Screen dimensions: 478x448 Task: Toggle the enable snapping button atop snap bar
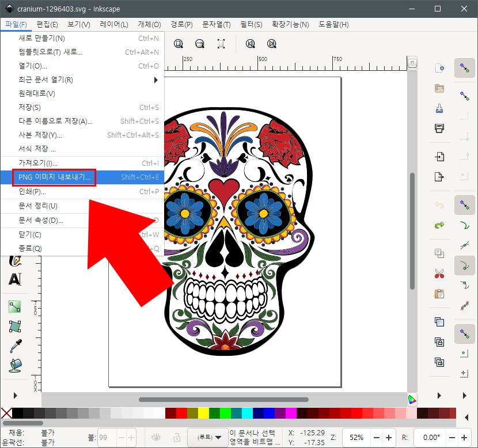coord(465,68)
